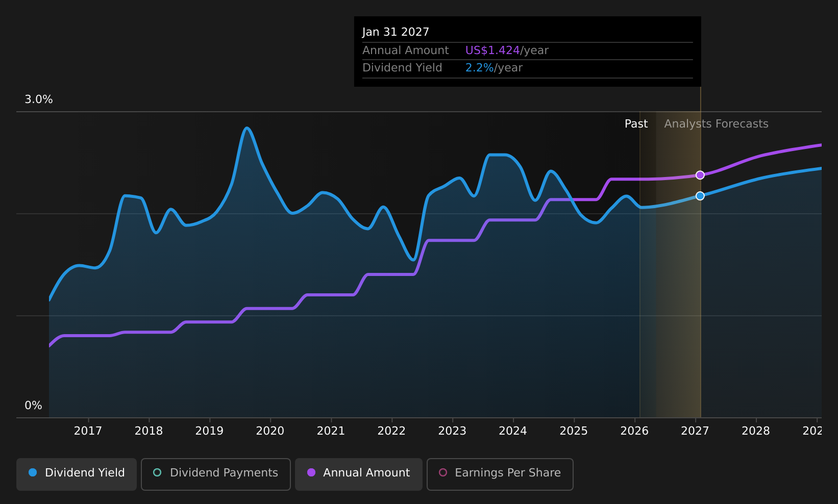The width and height of the screenshot is (838, 504).
Task: Click the blue dot in Dividend Yield legend
Action: (33, 472)
